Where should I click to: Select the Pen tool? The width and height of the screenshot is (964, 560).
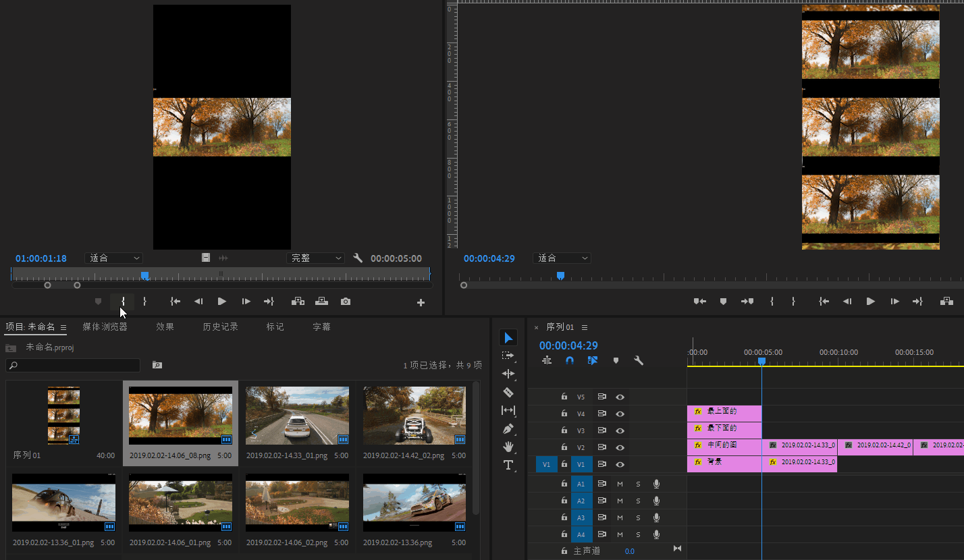click(x=508, y=428)
